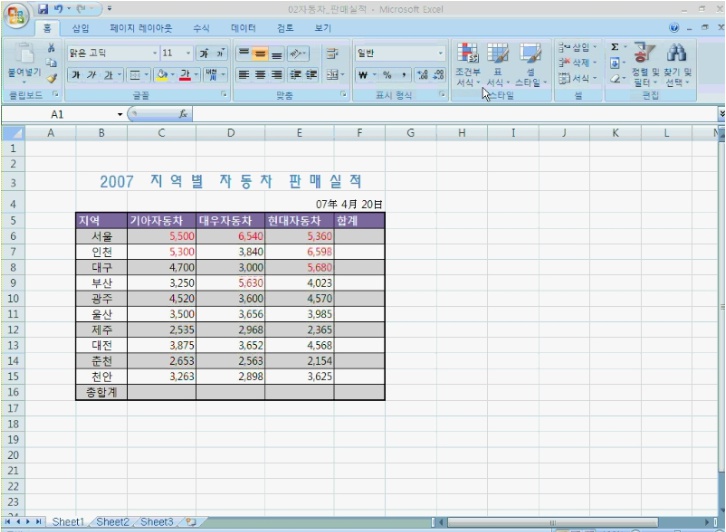Viewport: 726px width, 532px height.
Task: Toggle italic (가) formatting
Action: pyautogui.click(x=92, y=75)
